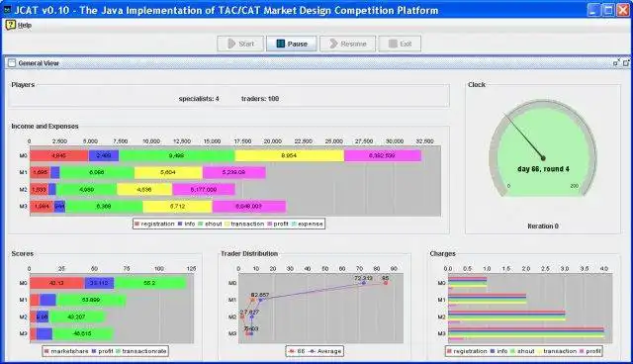633x364 pixels.
Task: Click the Help question mark icon
Action: coord(11,25)
